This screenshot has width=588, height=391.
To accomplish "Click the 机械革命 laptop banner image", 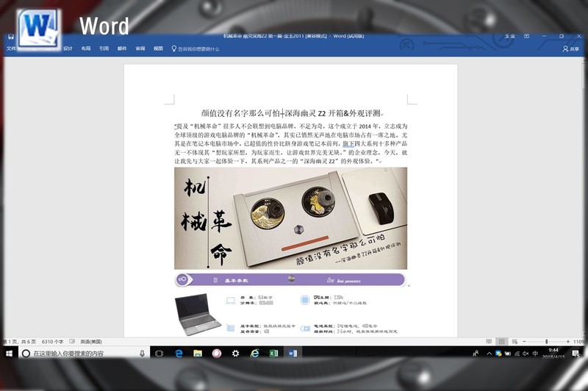I will pyautogui.click(x=290, y=218).
